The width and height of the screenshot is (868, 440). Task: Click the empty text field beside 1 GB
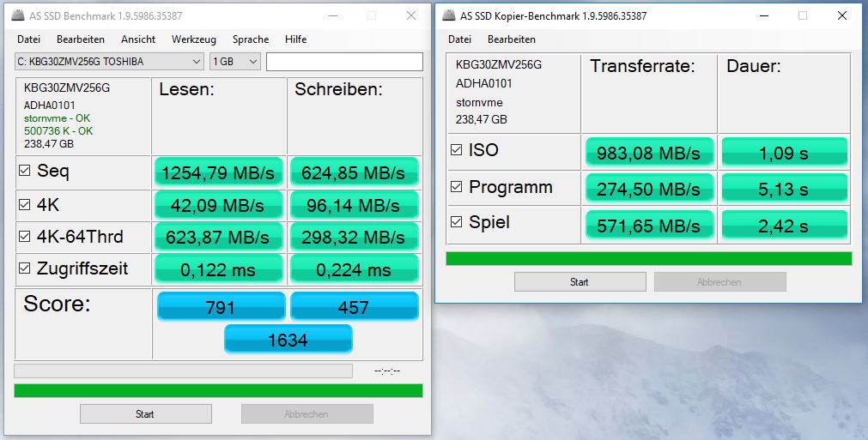[344, 62]
